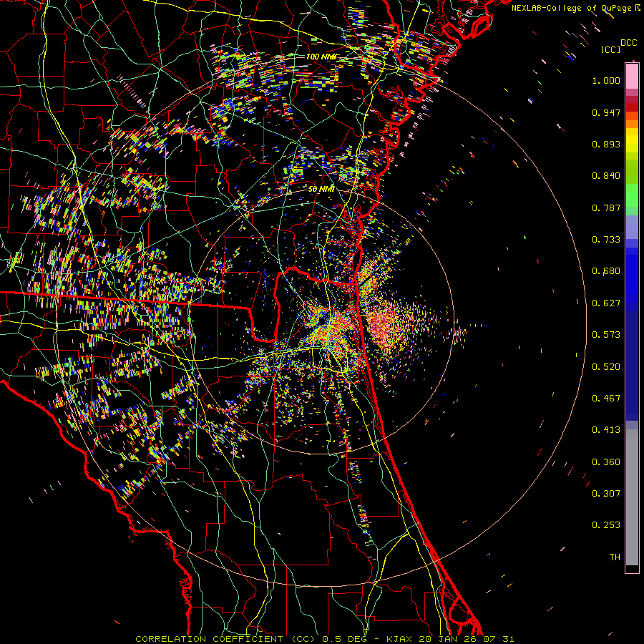Click the 0.573 scale value

[606, 335]
